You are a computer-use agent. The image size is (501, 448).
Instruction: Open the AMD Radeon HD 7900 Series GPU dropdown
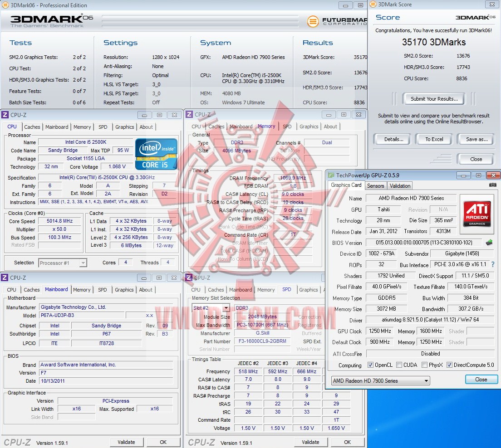(381, 380)
